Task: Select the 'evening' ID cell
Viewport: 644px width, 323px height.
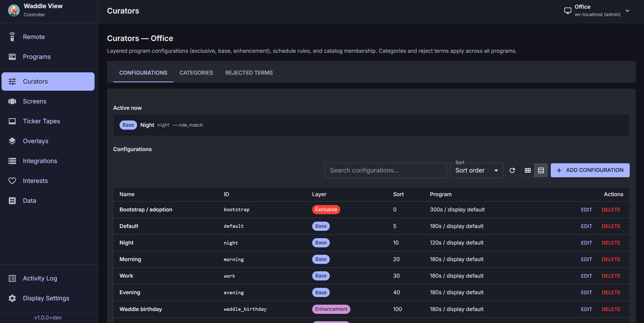Action: click(x=234, y=292)
